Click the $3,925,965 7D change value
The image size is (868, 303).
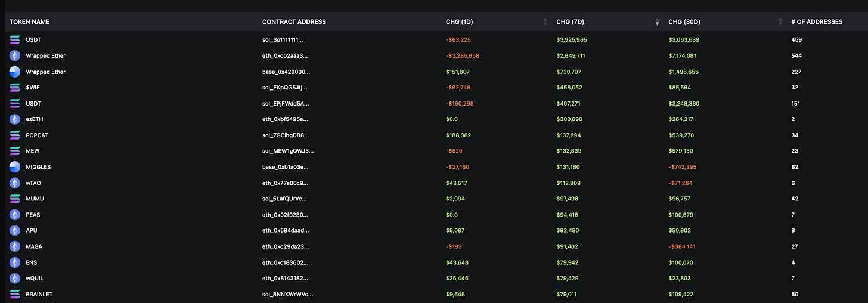[572, 40]
